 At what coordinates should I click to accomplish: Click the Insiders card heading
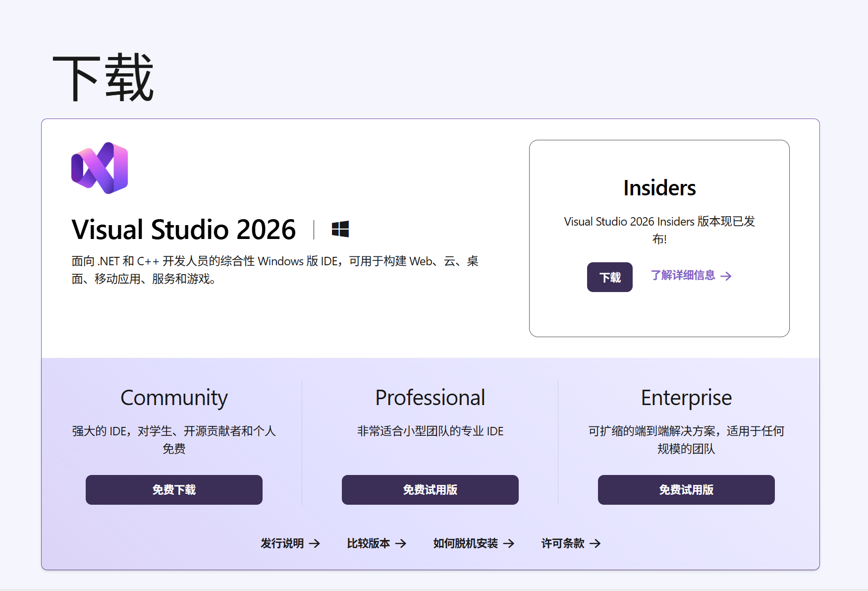point(659,187)
